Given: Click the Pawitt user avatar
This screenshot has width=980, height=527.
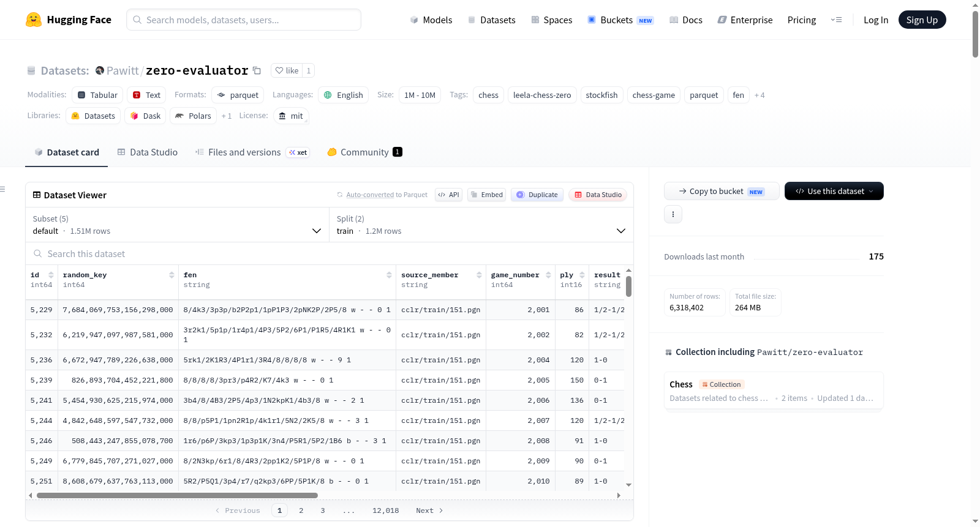Looking at the screenshot, I should [100, 70].
